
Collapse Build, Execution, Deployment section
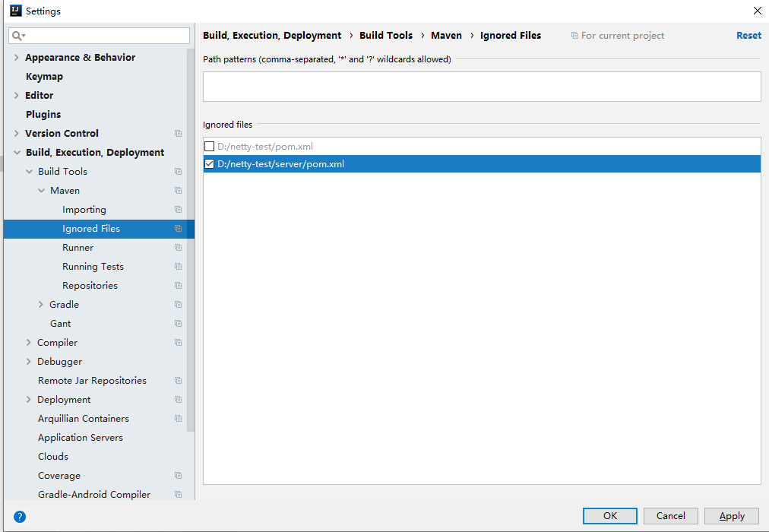point(17,153)
